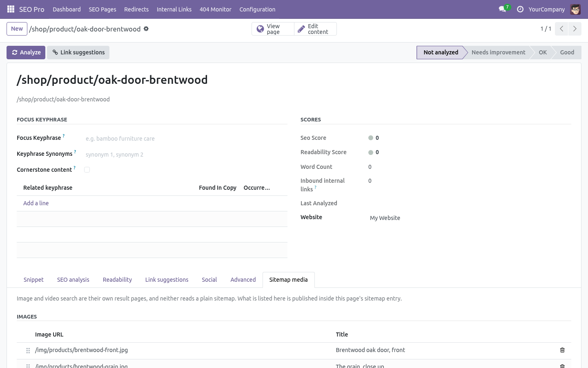The width and height of the screenshot is (588, 368).
Task: Select the Sitemap media tab
Action: point(288,280)
